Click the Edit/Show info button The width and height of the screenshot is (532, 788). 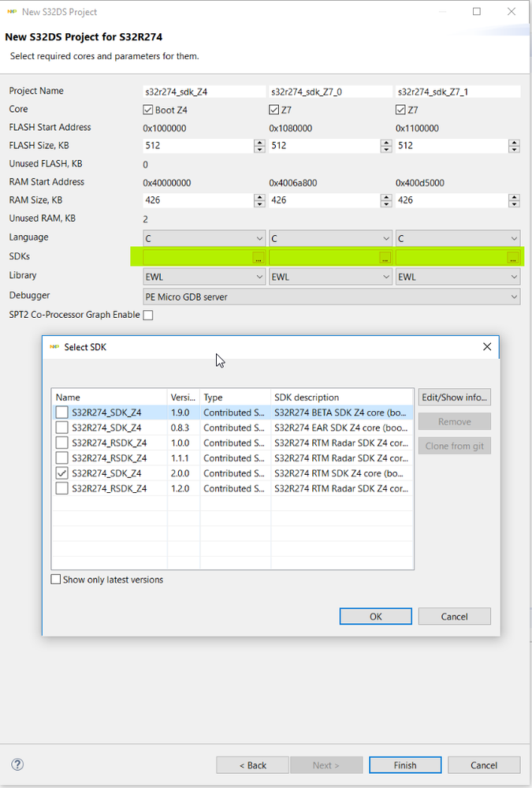[454, 397]
